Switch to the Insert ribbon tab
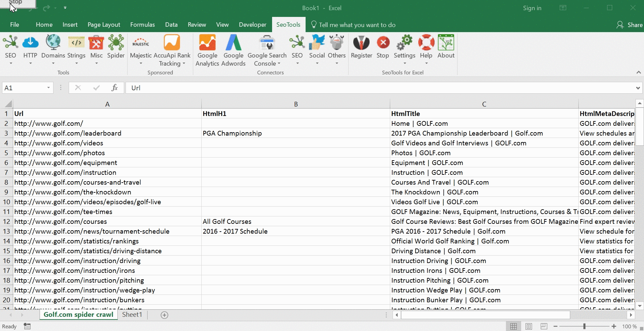The height and width of the screenshot is (331, 644). 70,25
